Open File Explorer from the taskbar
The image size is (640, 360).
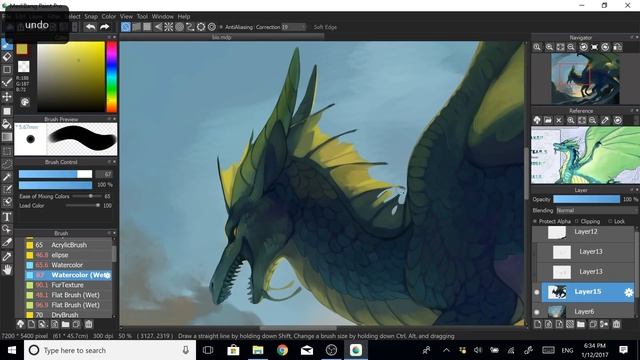[x=258, y=350]
